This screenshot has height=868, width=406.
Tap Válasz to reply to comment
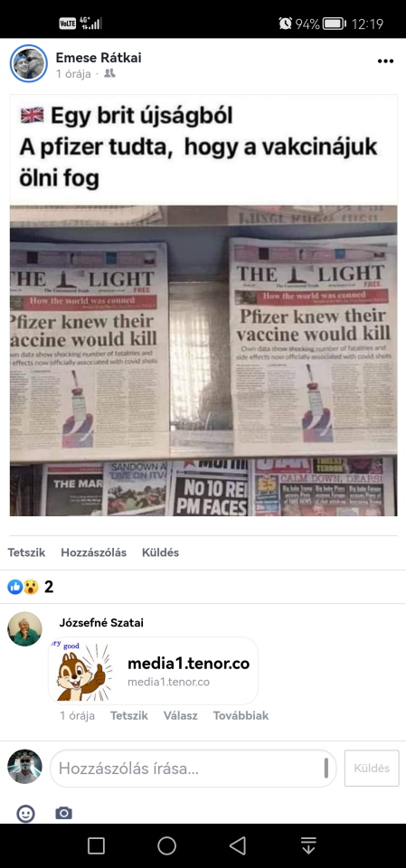(181, 715)
